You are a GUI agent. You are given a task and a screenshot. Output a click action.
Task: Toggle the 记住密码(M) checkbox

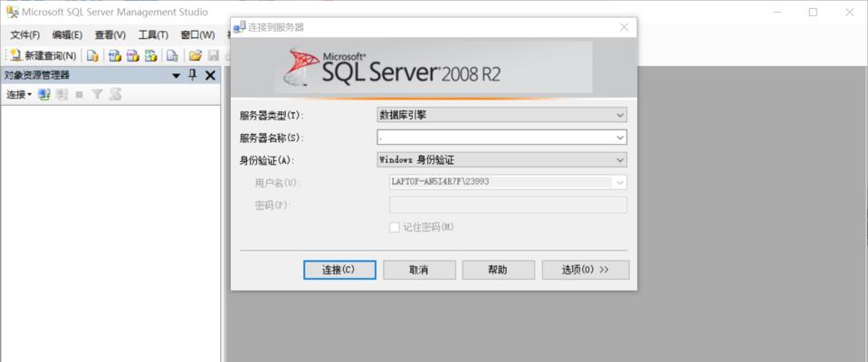pos(394,227)
